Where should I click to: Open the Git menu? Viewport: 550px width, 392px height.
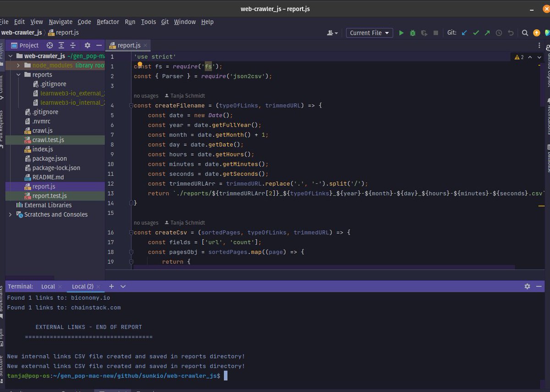(x=165, y=22)
